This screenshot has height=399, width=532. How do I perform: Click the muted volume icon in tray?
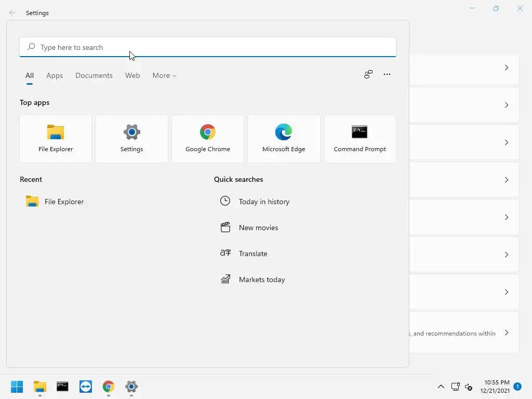pyautogui.click(x=469, y=387)
